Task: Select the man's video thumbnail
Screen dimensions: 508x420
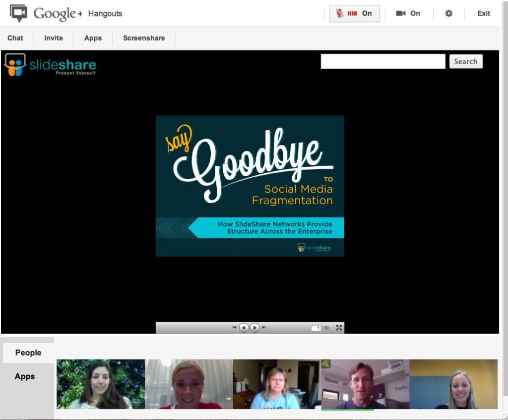Action: click(365, 384)
